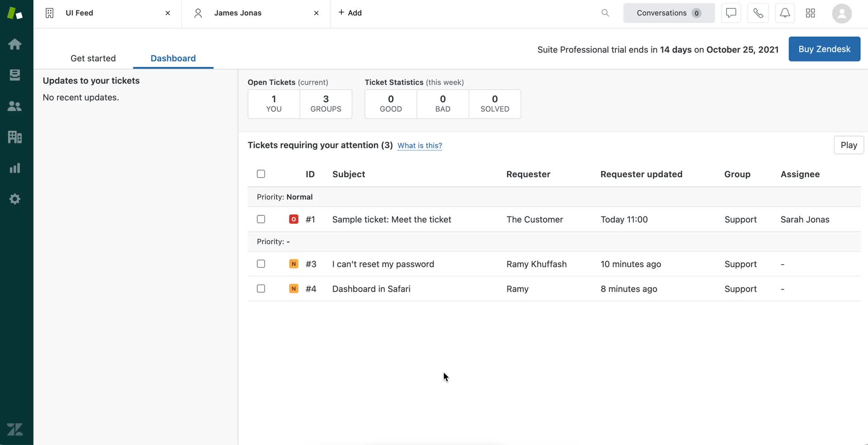This screenshot has width=868, height=445.
Task: Open ticket I can't reset my password
Action: point(383,264)
